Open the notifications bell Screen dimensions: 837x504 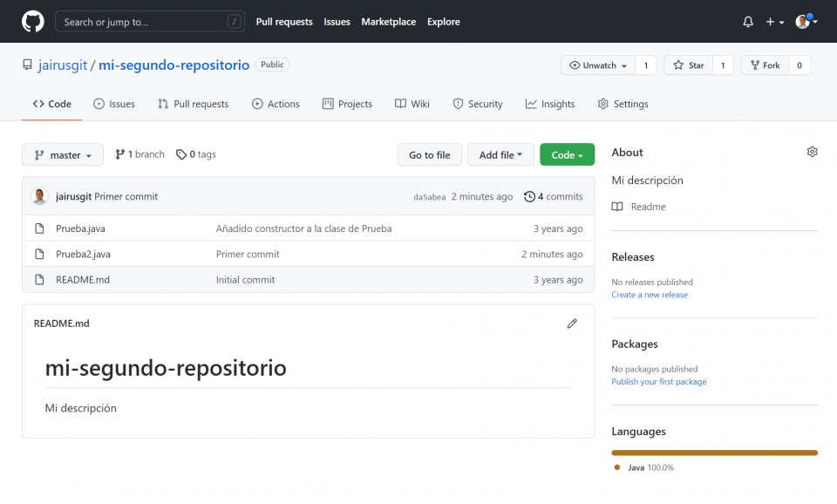click(x=748, y=22)
